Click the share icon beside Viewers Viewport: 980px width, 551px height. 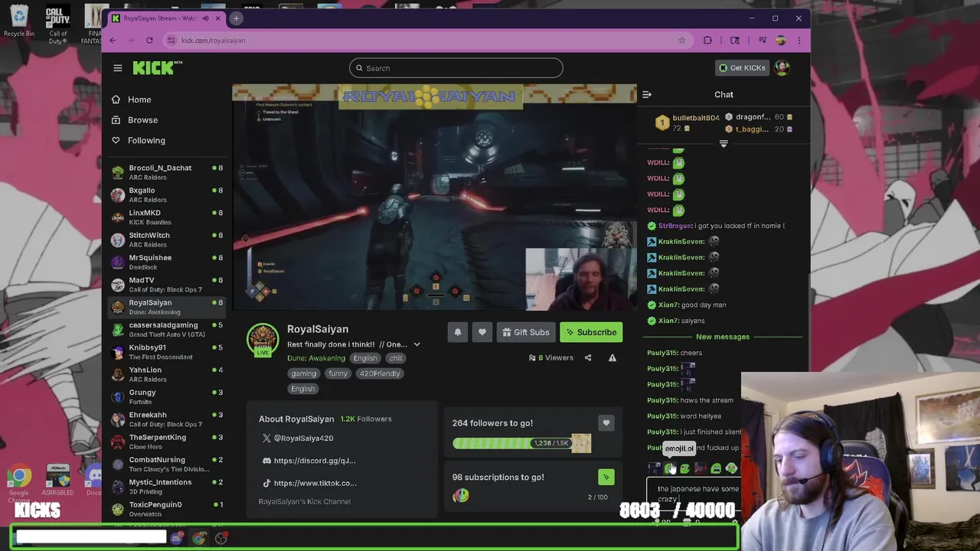[x=588, y=358]
